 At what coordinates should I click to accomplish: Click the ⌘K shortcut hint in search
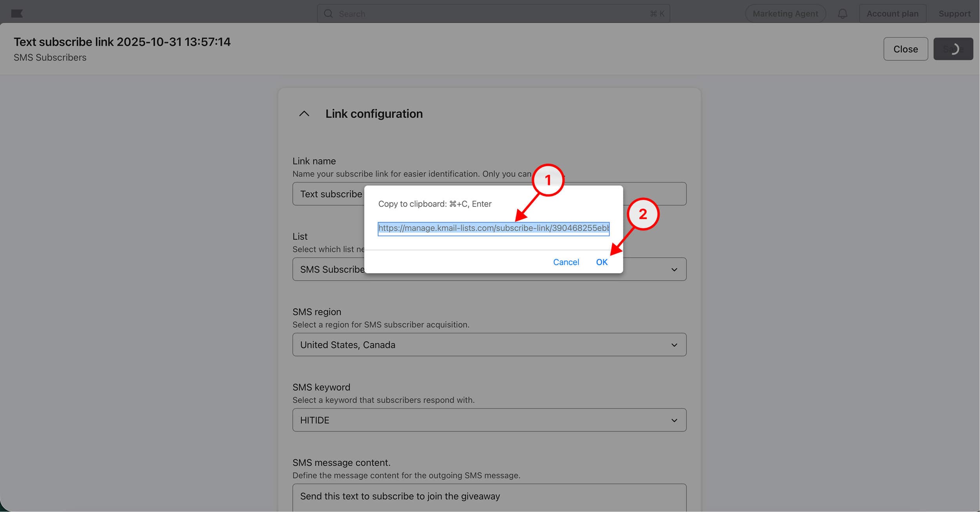coord(657,14)
